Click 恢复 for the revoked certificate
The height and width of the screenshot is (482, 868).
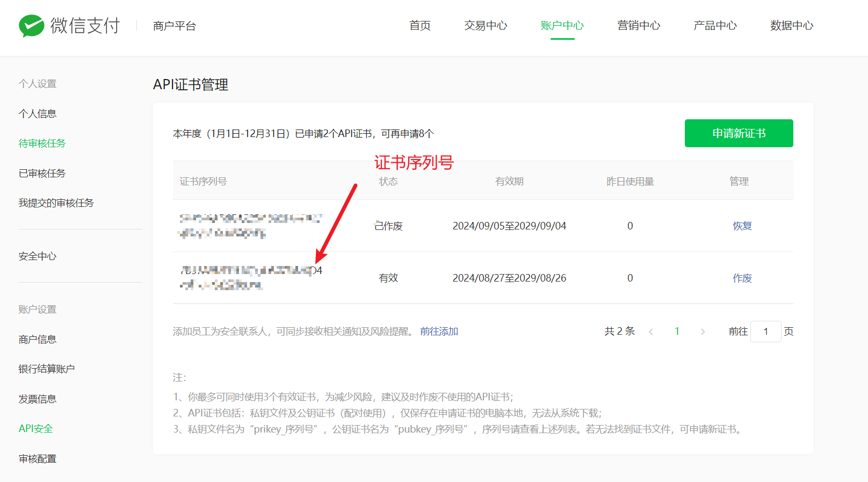[742, 226]
